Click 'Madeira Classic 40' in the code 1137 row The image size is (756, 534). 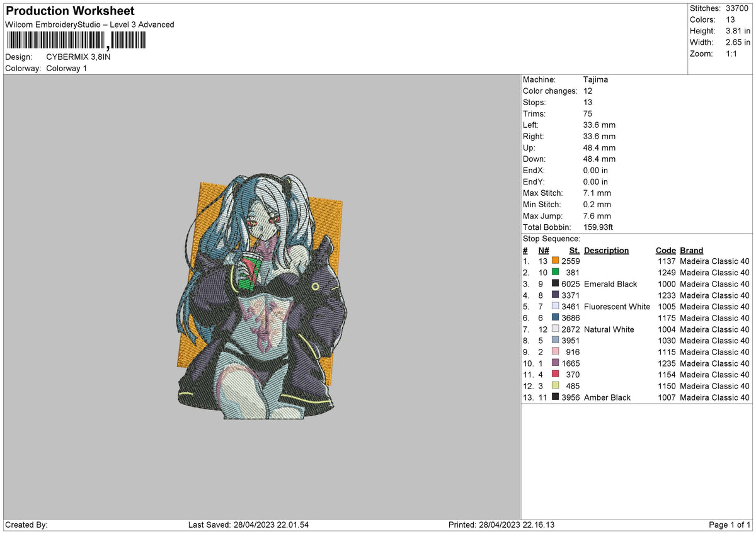[x=714, y=261]
